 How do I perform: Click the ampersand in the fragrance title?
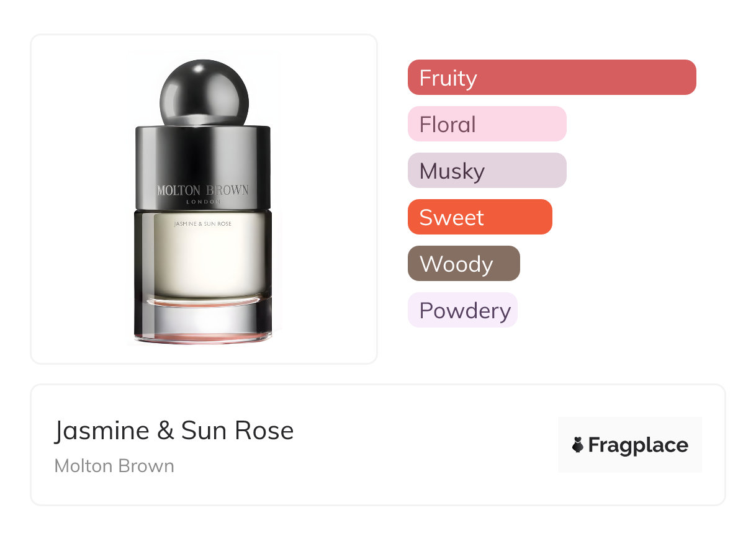(165, 431)
